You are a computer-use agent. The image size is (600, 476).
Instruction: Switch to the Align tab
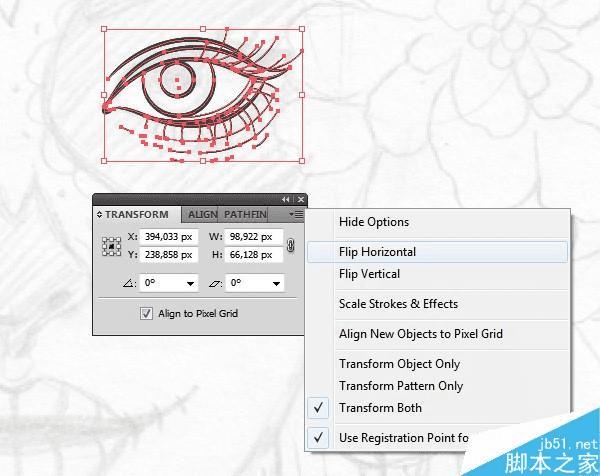201,215
